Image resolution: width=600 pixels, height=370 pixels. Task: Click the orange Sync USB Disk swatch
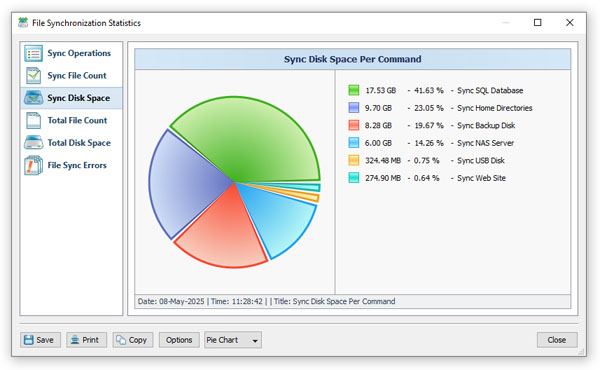click(354, 160)
